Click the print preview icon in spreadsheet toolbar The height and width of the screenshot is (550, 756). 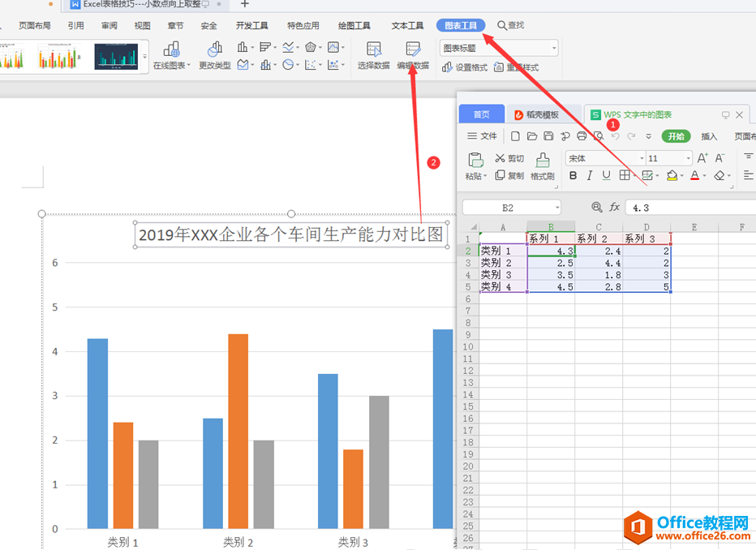(599, 136)
